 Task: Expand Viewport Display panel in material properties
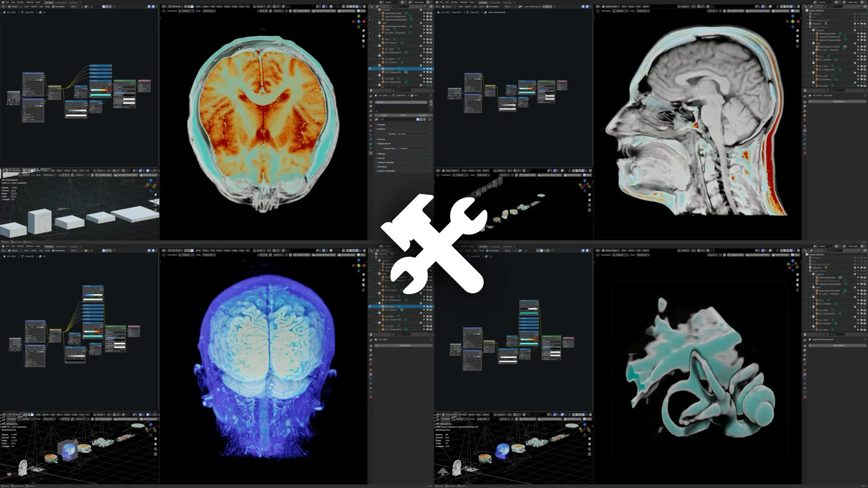coord(386,162)
